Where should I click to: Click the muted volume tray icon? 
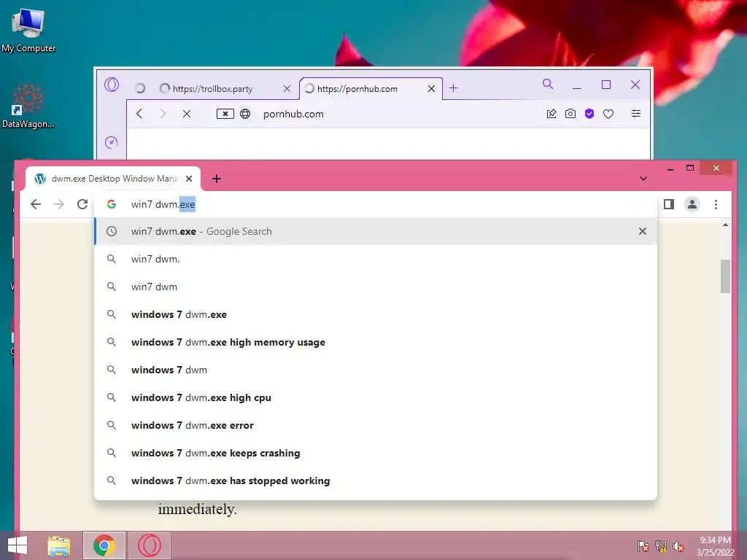coord(678,546)
